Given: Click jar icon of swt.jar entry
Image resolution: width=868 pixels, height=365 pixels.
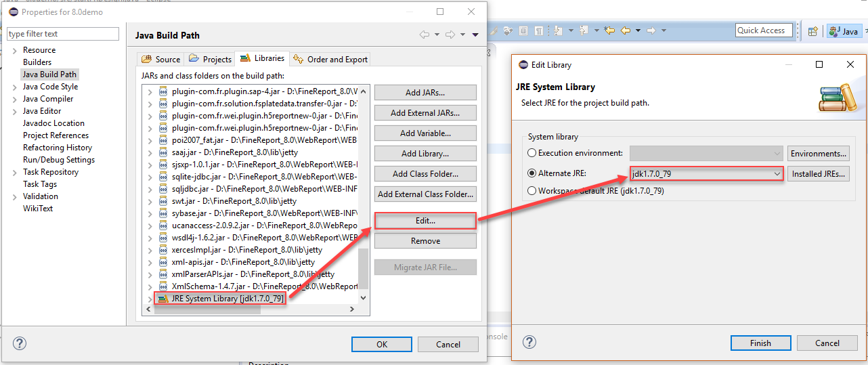Looking at the screenshot, I should point(162,201).
